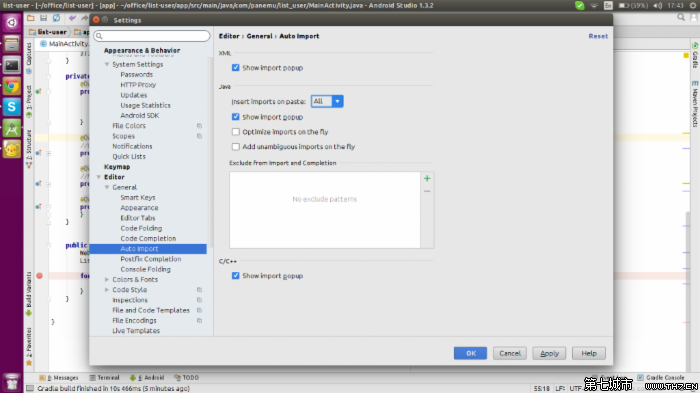Click the Help button
Viewport: 700px width, 393px height.
pos(589,353)
